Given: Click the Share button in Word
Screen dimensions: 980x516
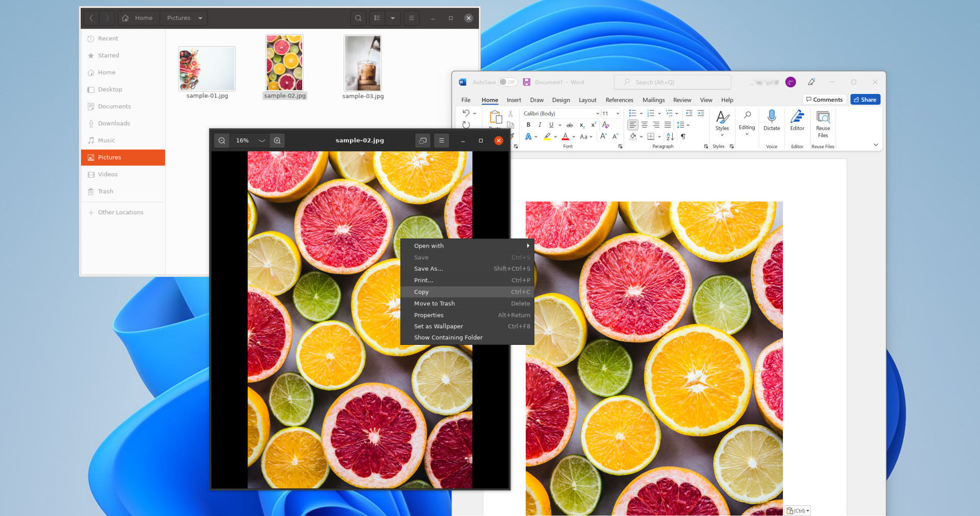Looking at the screenshot, I should (865, 100).
